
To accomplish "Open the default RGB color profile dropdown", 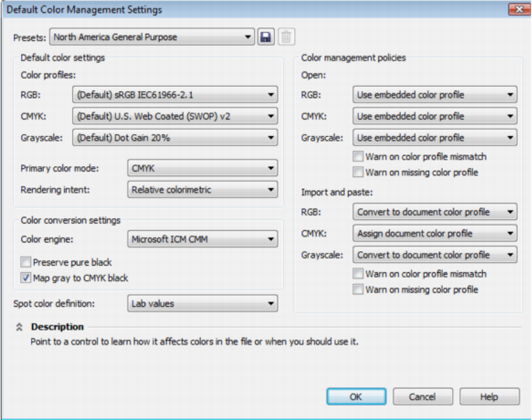I will pos(174,94).
